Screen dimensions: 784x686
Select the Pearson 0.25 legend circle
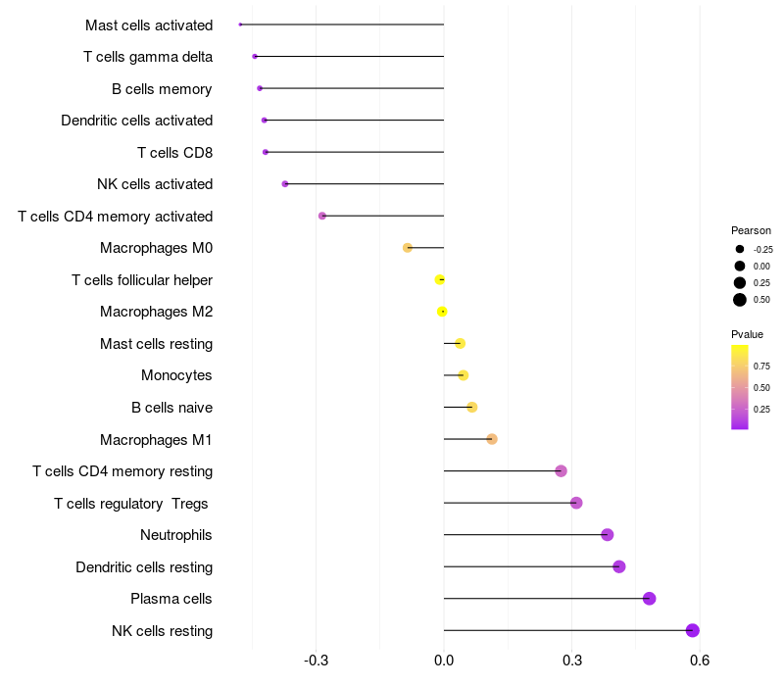740,283
